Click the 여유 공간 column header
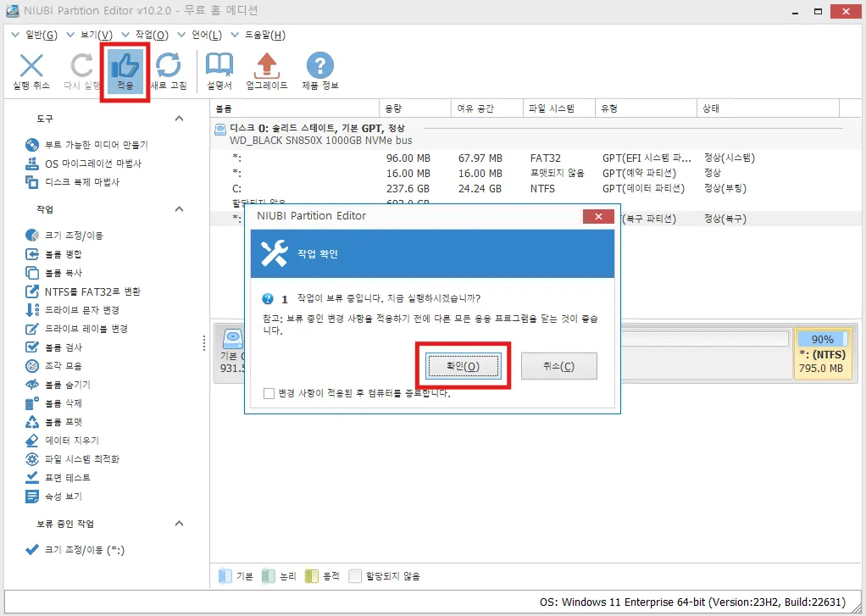 click(487, 108)
